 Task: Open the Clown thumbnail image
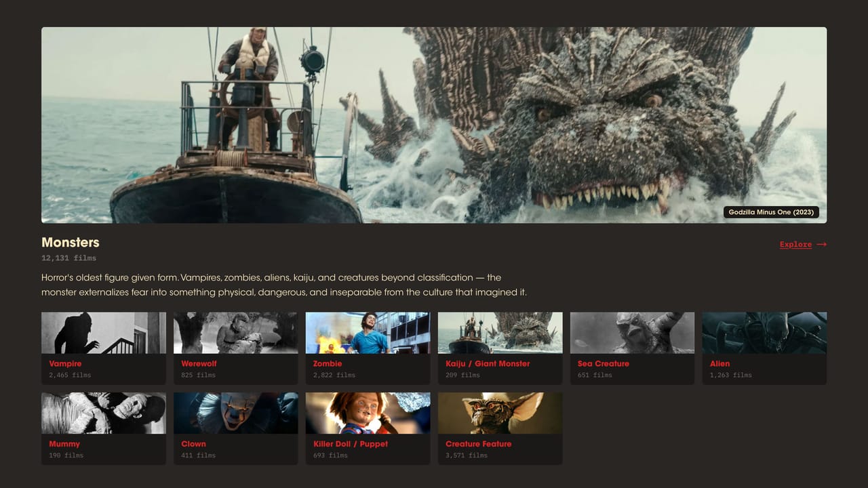tap(236, 413)
